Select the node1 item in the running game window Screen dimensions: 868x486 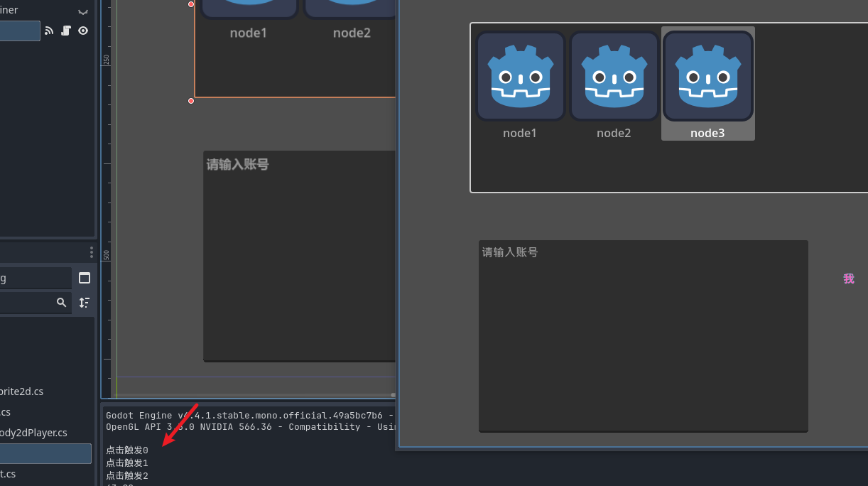[520, 85]
